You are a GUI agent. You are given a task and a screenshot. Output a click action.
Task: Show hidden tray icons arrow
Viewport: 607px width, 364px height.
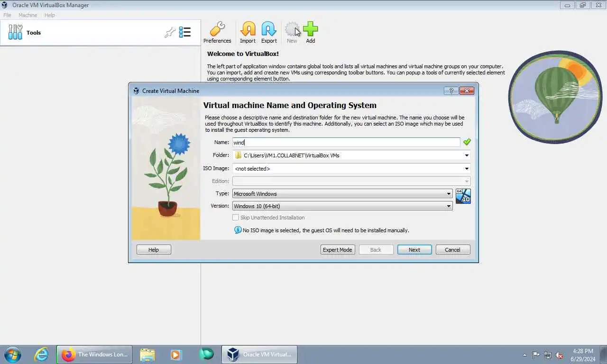(524, 355)
